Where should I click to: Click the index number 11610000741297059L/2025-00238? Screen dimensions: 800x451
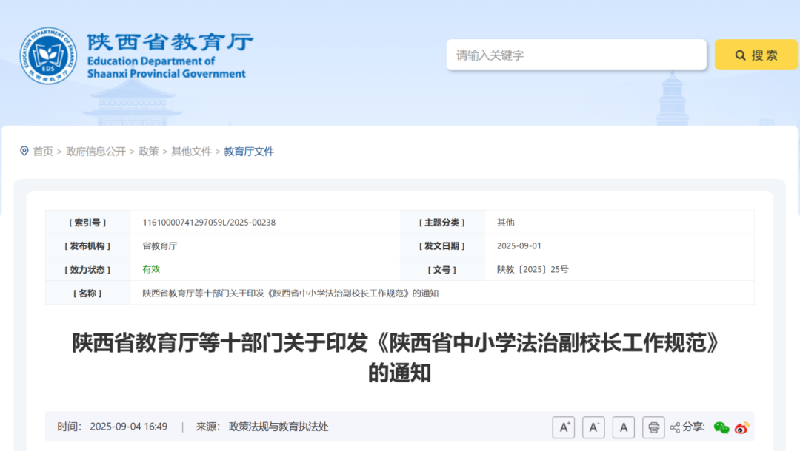[x=209, y=222]
